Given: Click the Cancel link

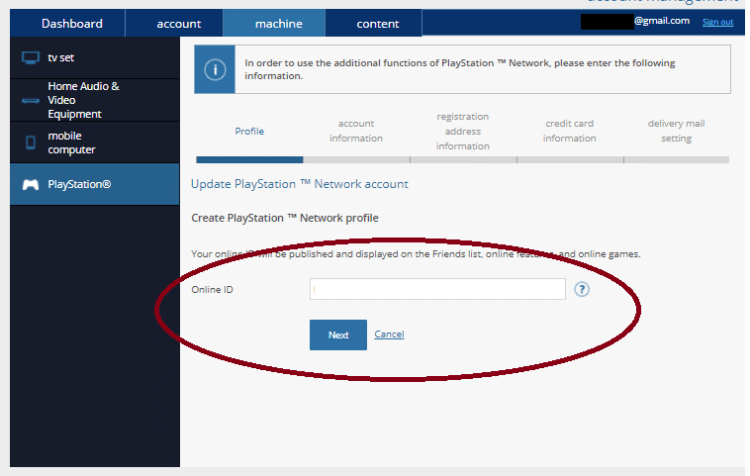Looking at the screenshot, I should pos(389,334).
